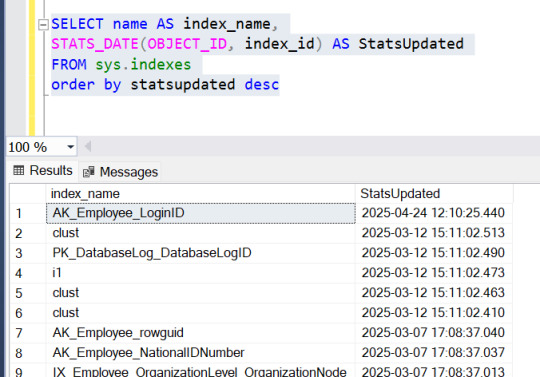Select cell AK_Employee_LoginID
This screenshot has width=540, height=377.
pos(200,213)
